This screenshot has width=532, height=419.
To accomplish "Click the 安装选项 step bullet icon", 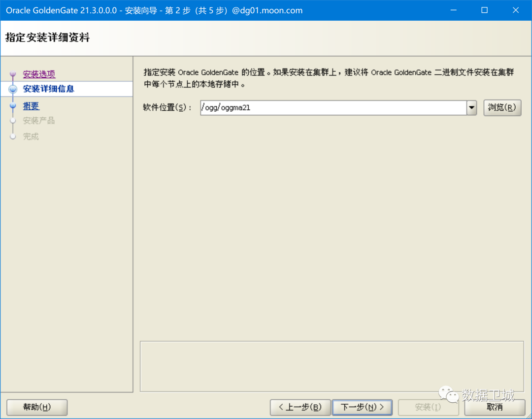I will tap(13, 73).
